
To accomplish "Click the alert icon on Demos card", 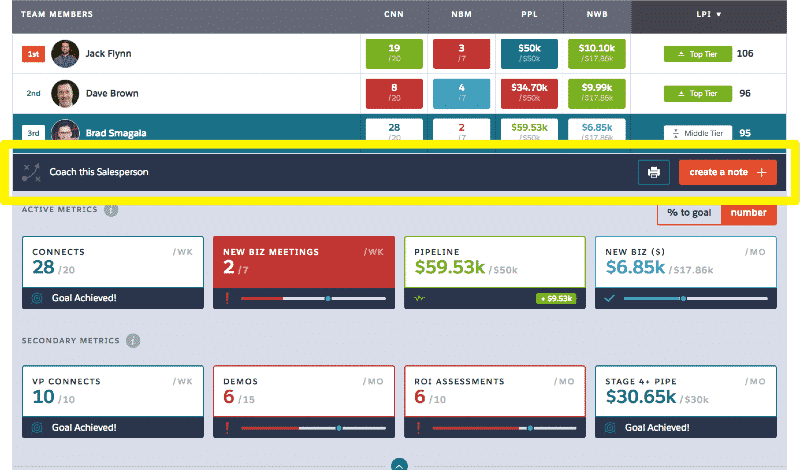I will click(x=228, y=428).
